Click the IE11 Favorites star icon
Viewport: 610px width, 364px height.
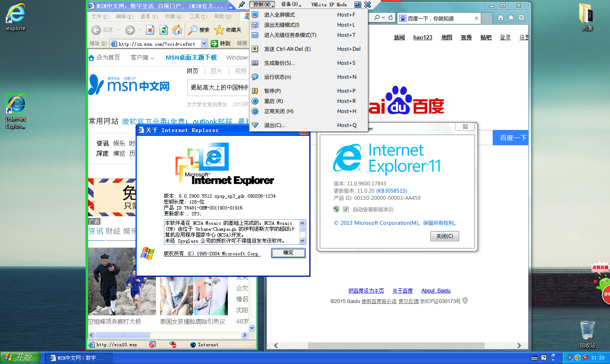coord(511,18)
